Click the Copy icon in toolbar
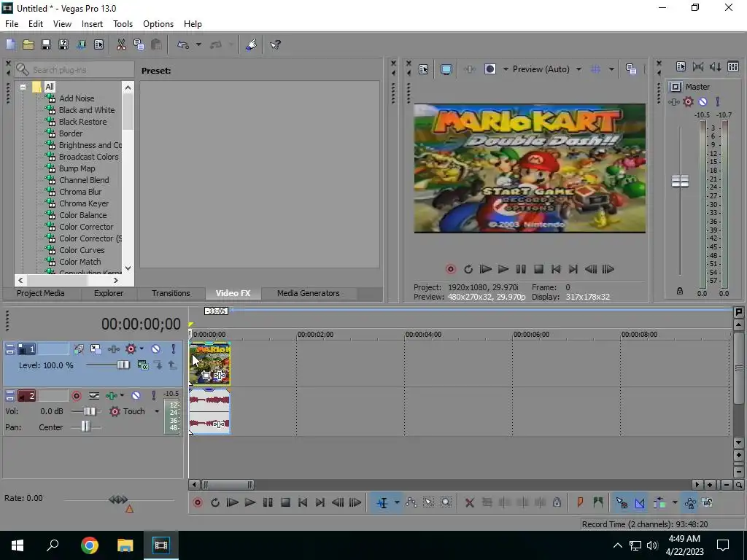The height and width of the screenshot is (560, 747). click(x=139, y=44)
